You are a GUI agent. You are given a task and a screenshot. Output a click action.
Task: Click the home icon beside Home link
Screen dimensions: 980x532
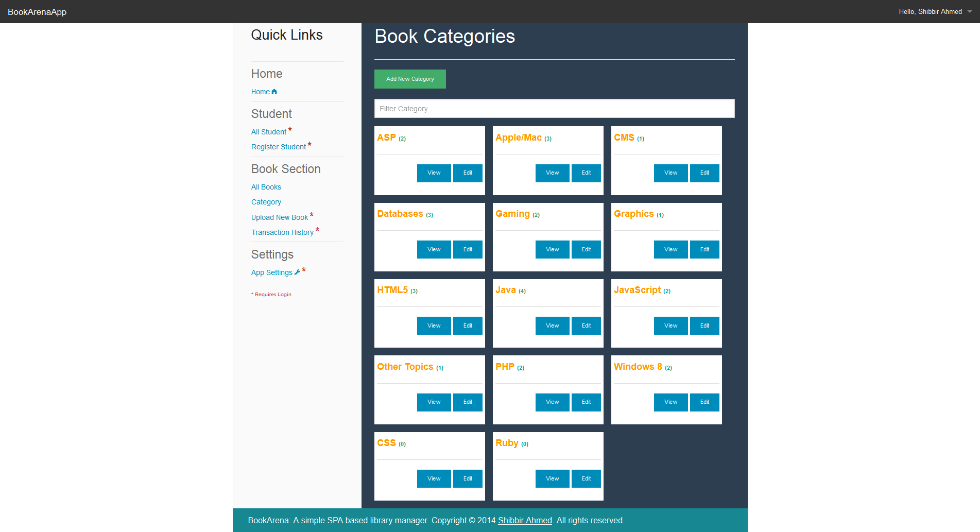(x=274, y=92)
